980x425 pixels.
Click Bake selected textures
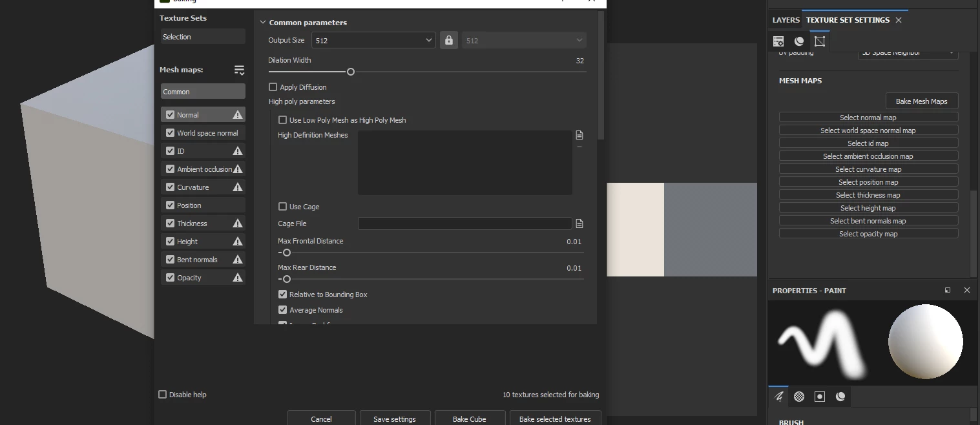tap(555, 419)
